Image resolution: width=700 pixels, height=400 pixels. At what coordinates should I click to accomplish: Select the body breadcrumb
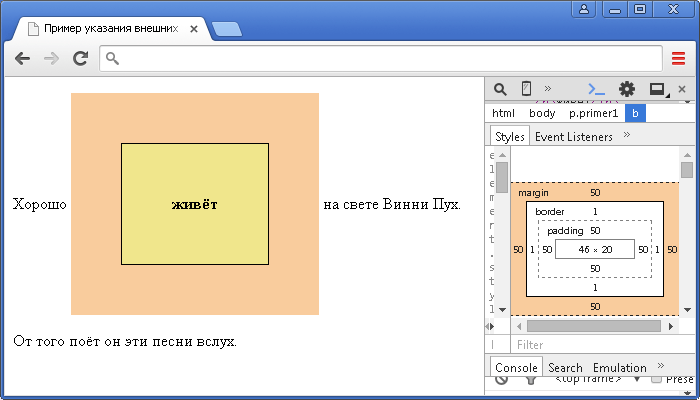(542, 113)
